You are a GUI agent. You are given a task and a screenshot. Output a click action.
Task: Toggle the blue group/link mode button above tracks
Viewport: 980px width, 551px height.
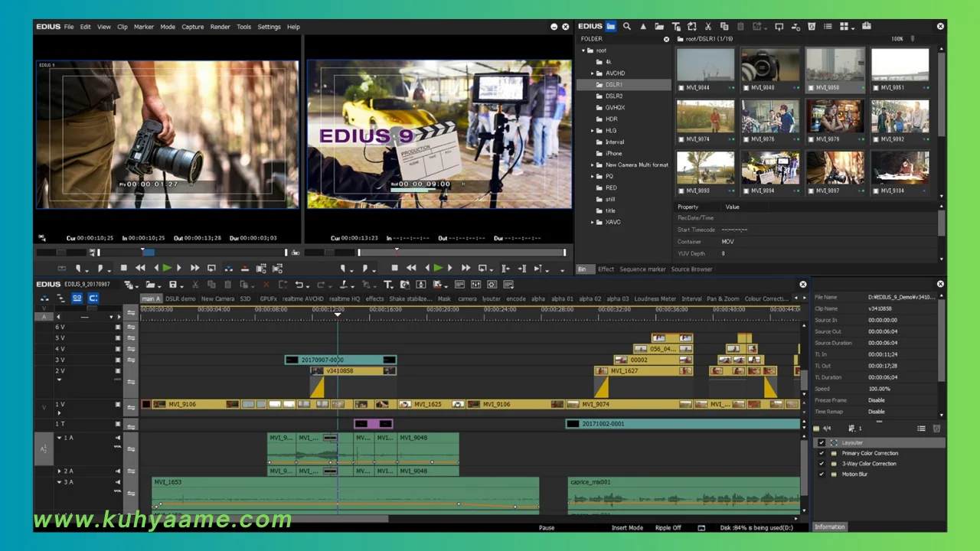[77, 298]
